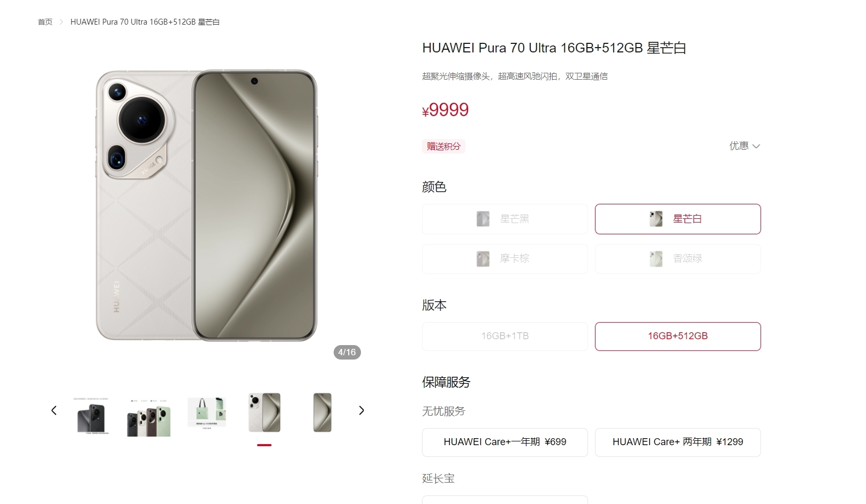Click the 星芒白 phone color icon
The width and height of the screenshot is (866, 504).
click(656, 219)
